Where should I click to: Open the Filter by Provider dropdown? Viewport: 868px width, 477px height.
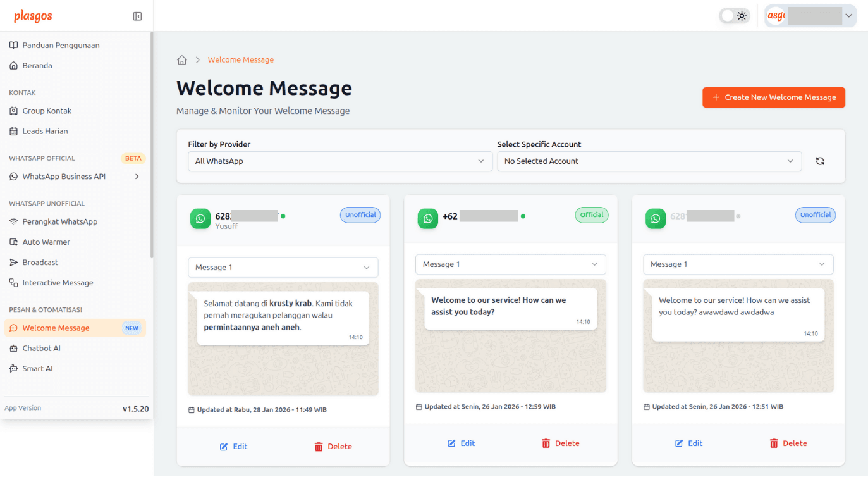(x=340, y=161)
